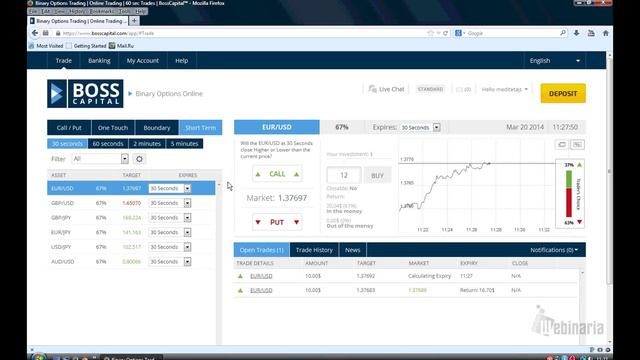This screenshot has width=640, height=360.
Task: Click red down arrow in Trader's Choice
Action: [x=580, y=222]
